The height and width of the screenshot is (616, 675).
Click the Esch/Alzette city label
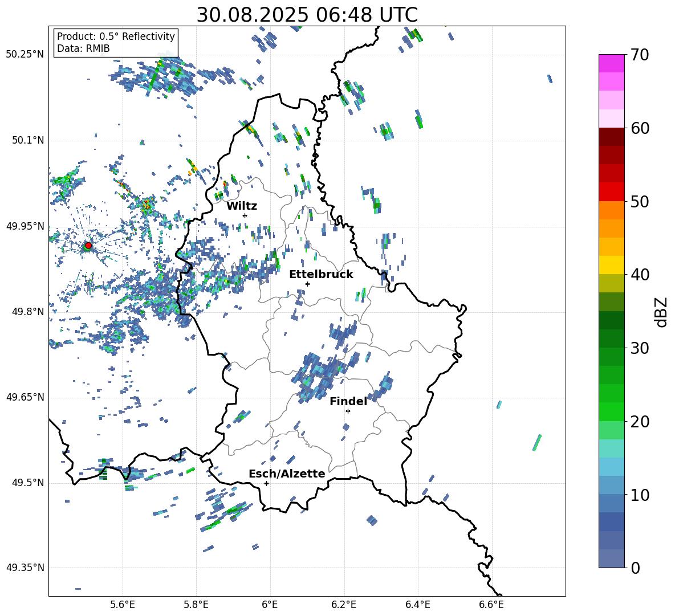(287, 474)
